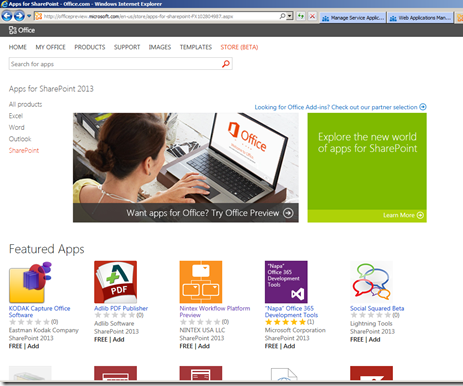Click the Internet Explorer title bar icon
This screenshot has height=386, width=463.
click(4, 4)
